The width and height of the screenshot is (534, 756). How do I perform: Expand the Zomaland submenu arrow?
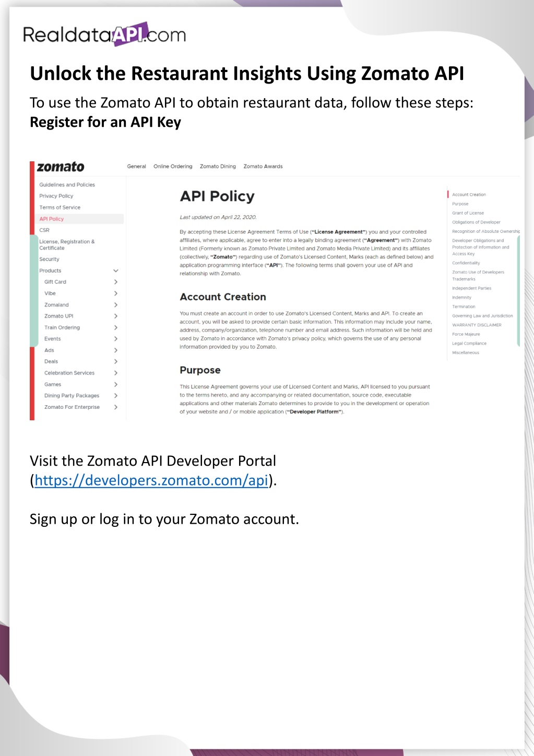[116, 305]
